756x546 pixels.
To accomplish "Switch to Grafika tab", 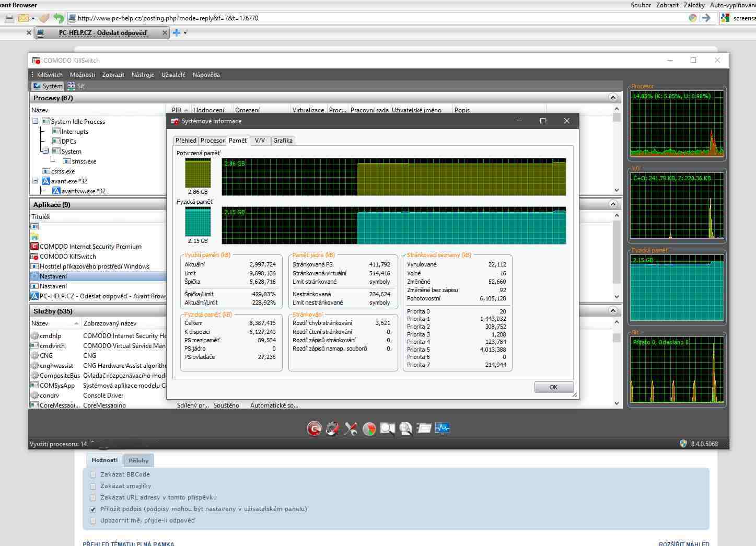I will 283,141.
